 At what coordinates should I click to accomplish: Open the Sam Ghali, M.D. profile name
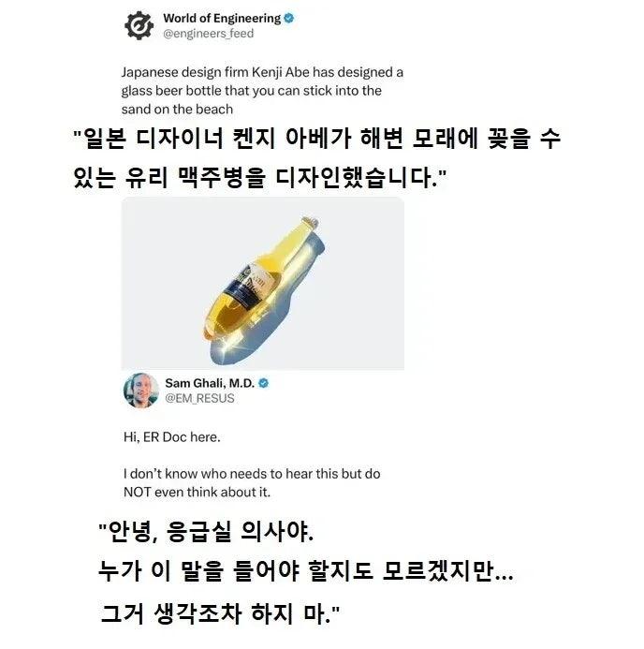(x=210, y=383)
